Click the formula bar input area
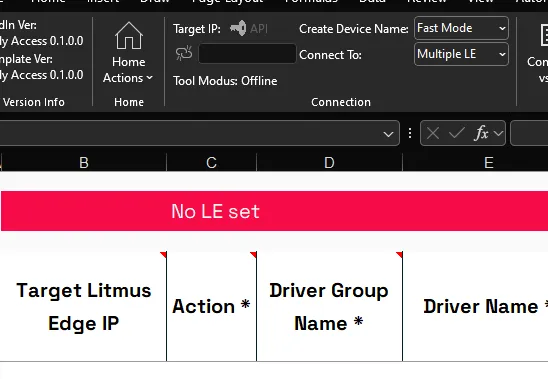This screenshot has width=548, height=379. (529, 133)
